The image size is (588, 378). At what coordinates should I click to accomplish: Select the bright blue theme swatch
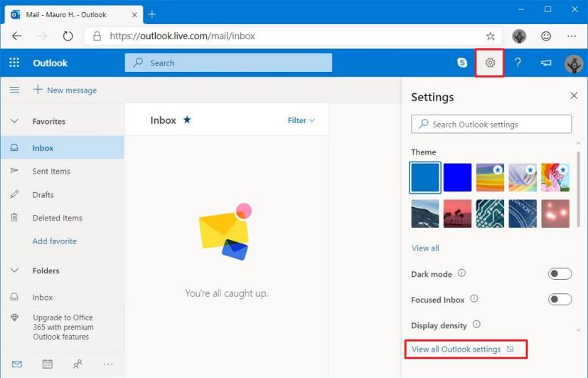(457, 177)
